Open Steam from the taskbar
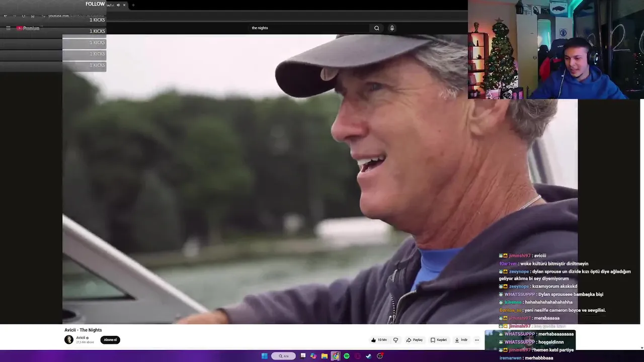The image size is (644, 362). point(369,356)
